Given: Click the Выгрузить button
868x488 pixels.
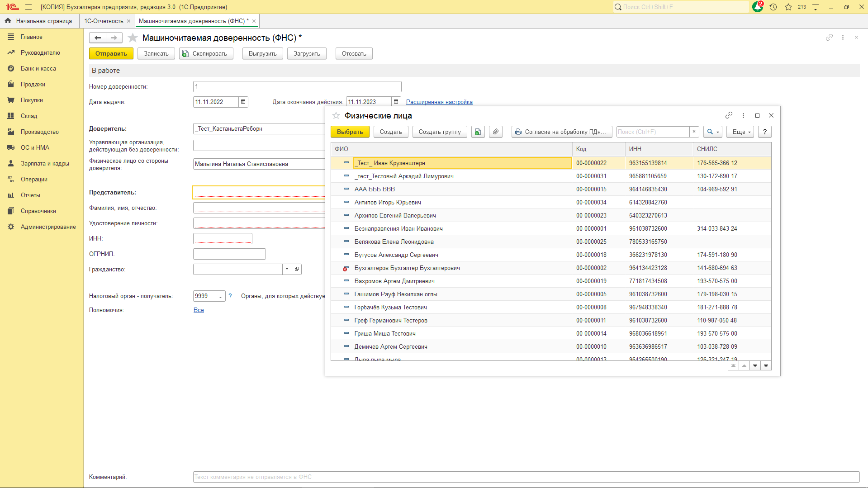Looking at the screenshot, I should point(263,53).
